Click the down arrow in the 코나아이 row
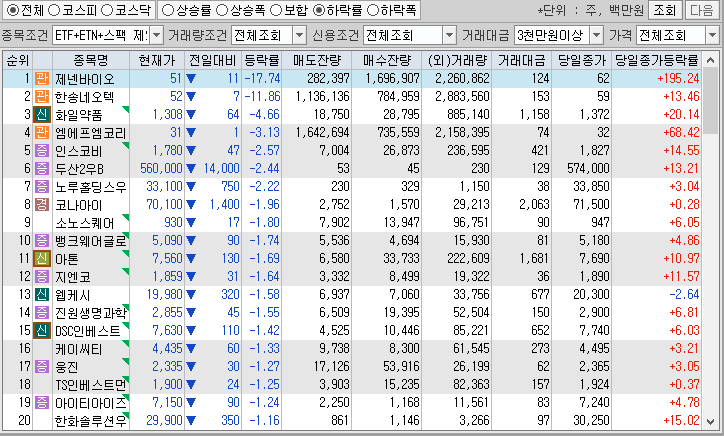724x436 pixels. [191, 205]
